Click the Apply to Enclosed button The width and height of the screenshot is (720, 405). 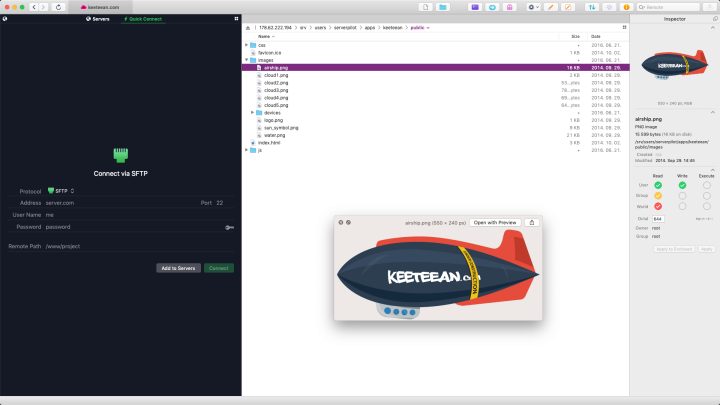point(674,249)
